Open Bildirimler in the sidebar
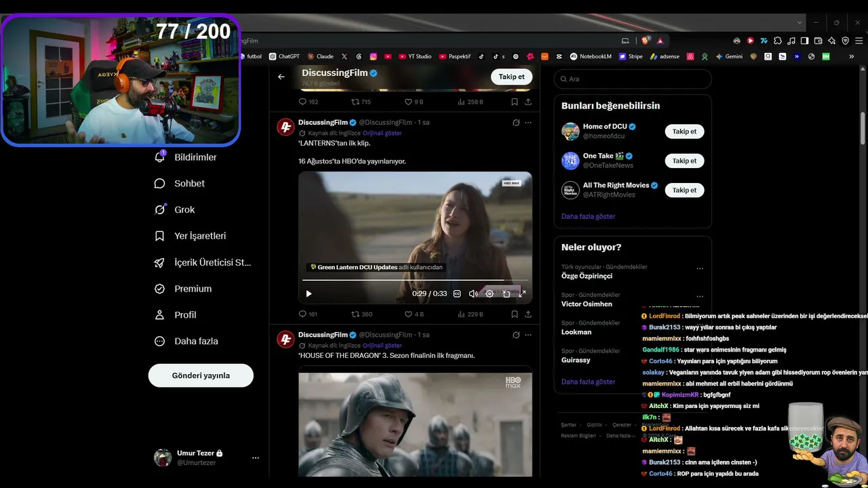 pyautogui.click(x=186, y=157)
